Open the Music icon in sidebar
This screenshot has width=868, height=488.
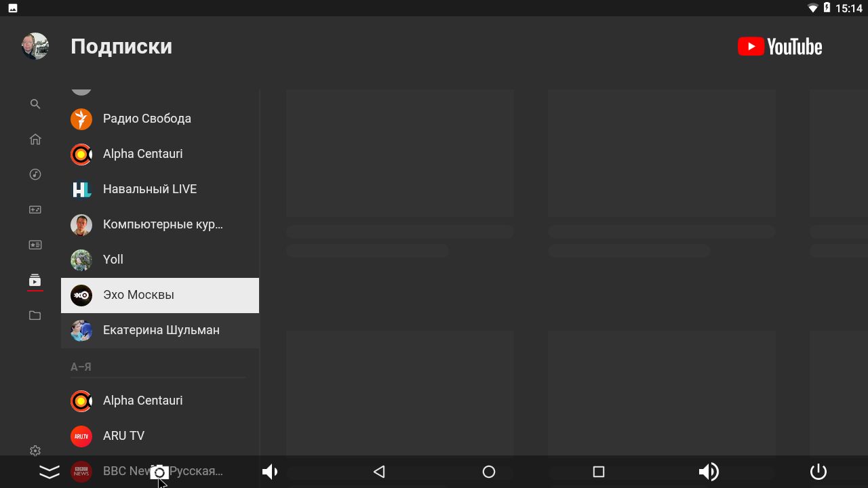35,175
